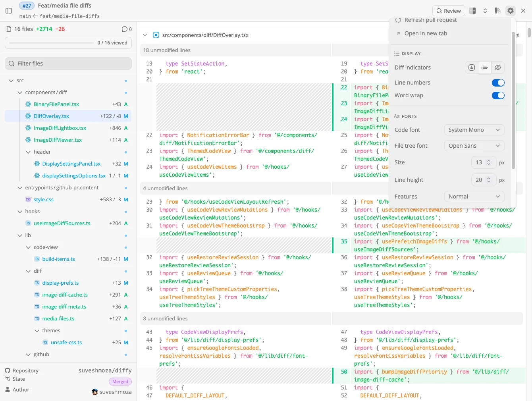
Task: Open ImageDiffViewer.tsx file
Action: pyautogui.click(x=68, y=140)
